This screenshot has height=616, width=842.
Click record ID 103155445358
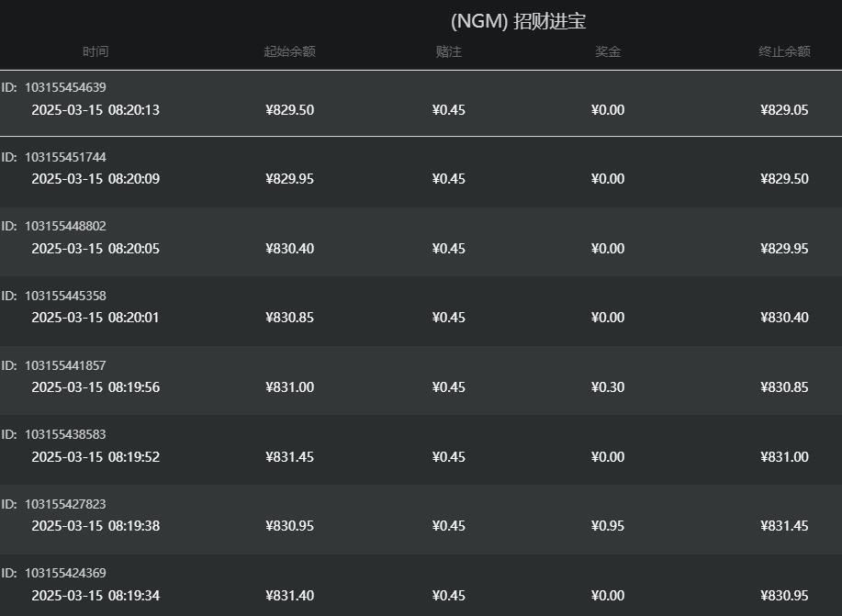point(65,296)
